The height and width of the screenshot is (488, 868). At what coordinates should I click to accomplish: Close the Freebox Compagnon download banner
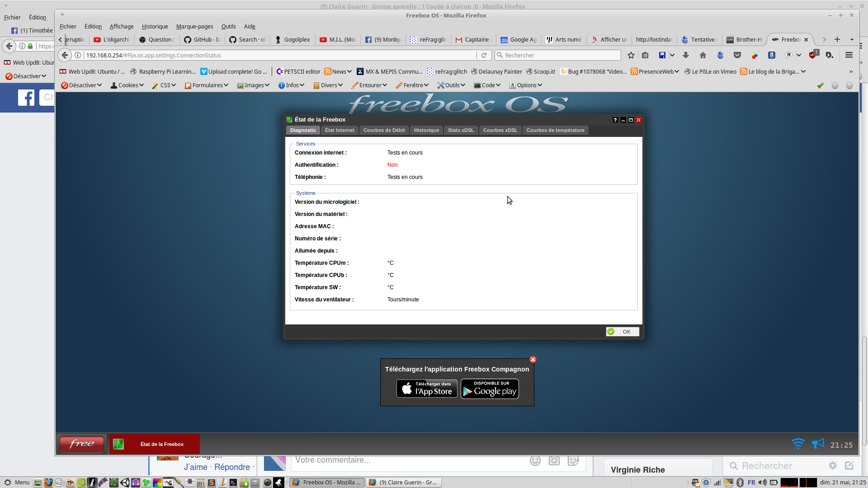coord(533,360)
